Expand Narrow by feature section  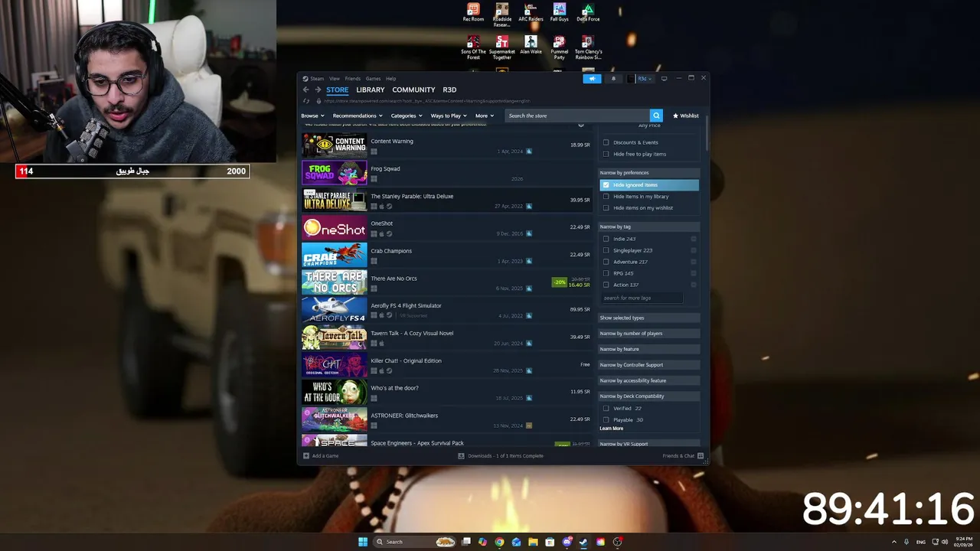648,349
